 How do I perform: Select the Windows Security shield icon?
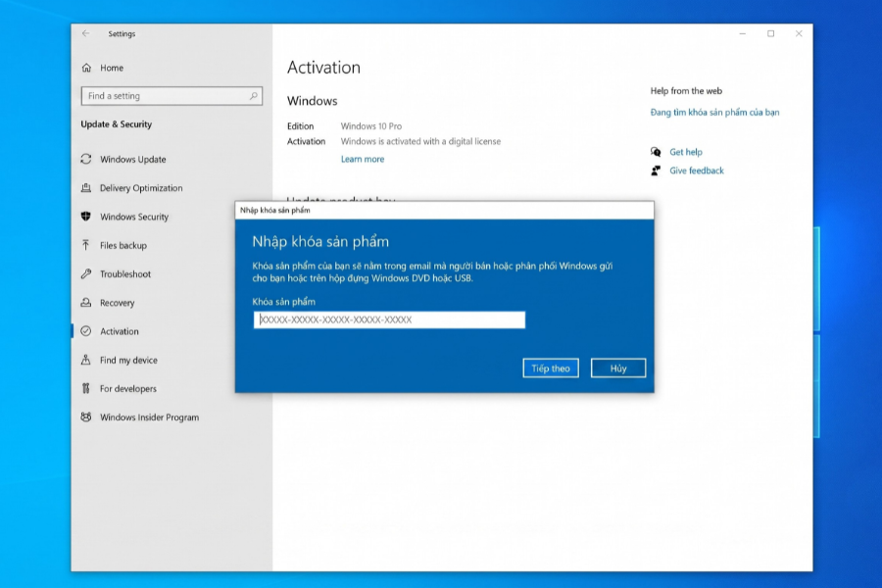point(86,216)
